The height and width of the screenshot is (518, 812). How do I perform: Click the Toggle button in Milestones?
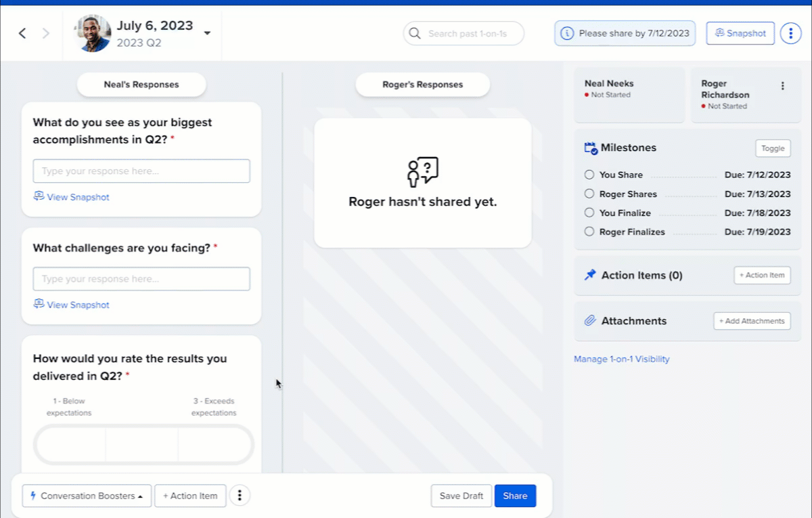click(x=773, y=148)
